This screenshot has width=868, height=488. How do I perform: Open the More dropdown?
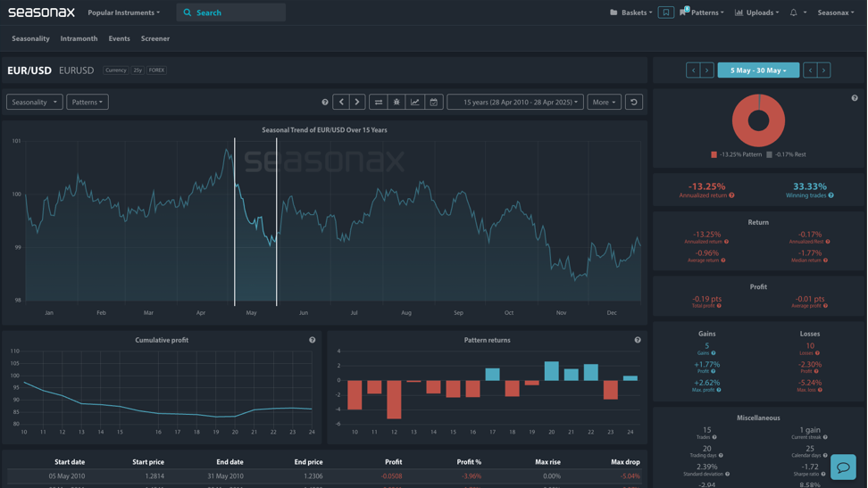(604, 102)
